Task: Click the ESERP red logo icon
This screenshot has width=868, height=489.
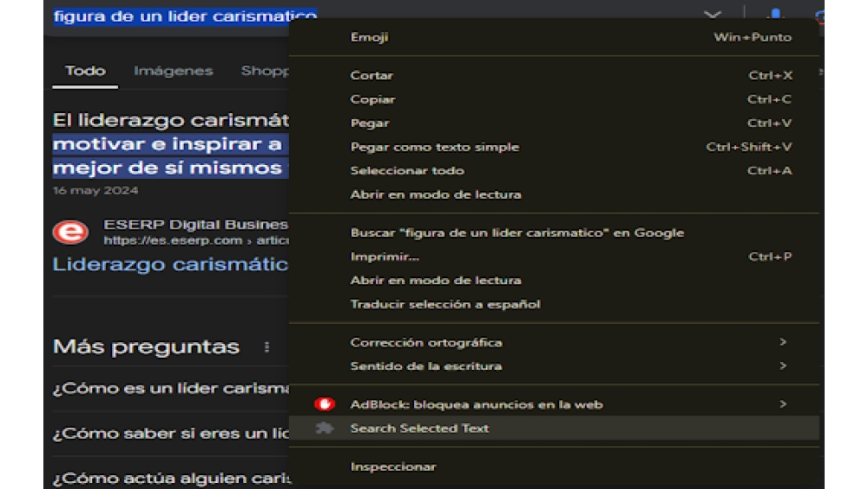Action: point(70,232)
